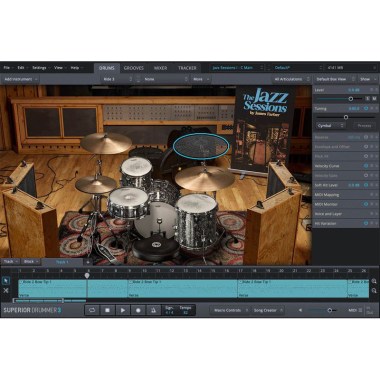
Task: Click the zoom in magnifier on the timeline
Action: tap(374, 281)
